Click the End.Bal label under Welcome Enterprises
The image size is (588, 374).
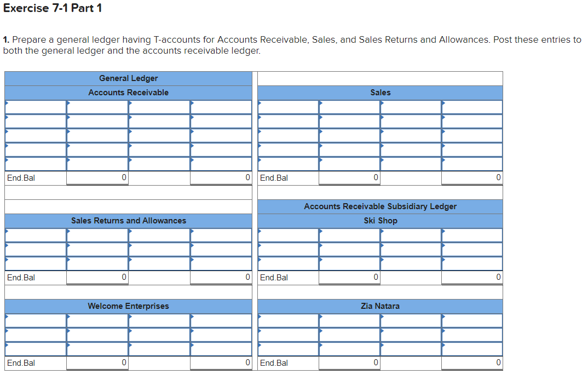pos(21,363)
